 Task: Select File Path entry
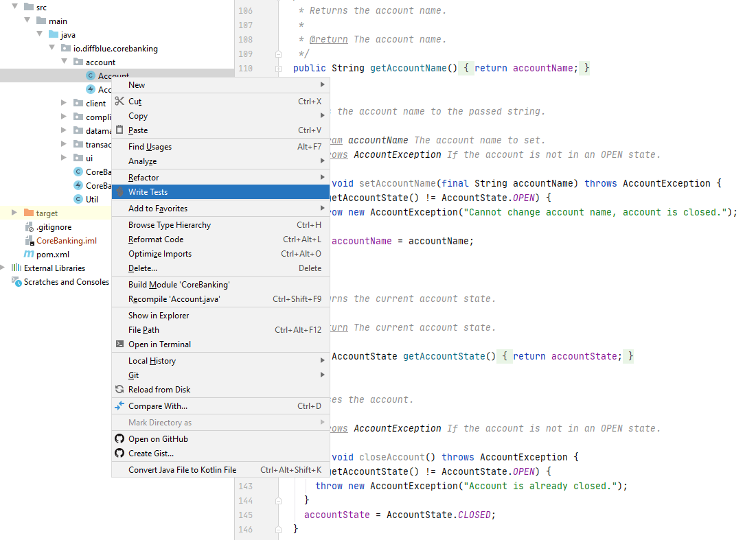coord(221,329)
